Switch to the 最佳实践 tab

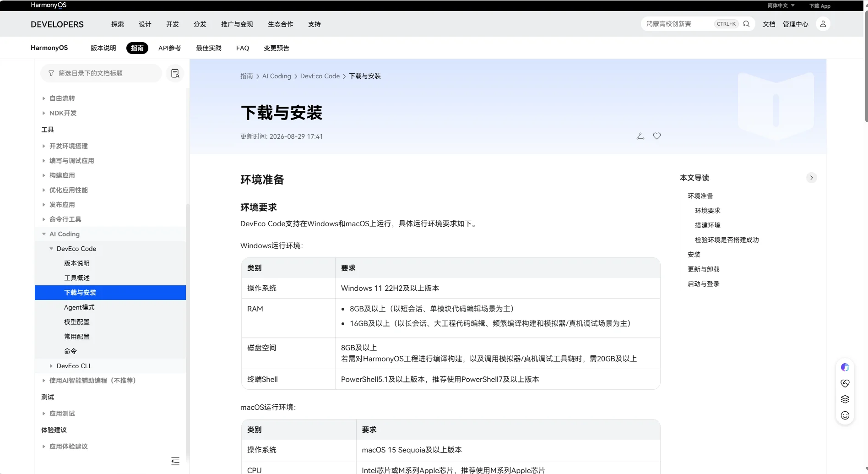209,48
